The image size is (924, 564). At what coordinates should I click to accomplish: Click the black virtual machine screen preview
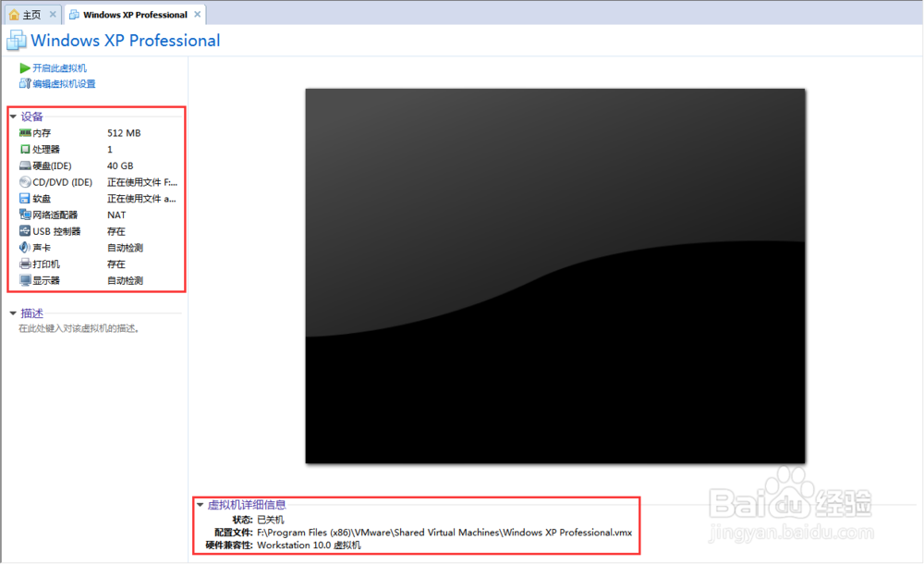point(555,276)
